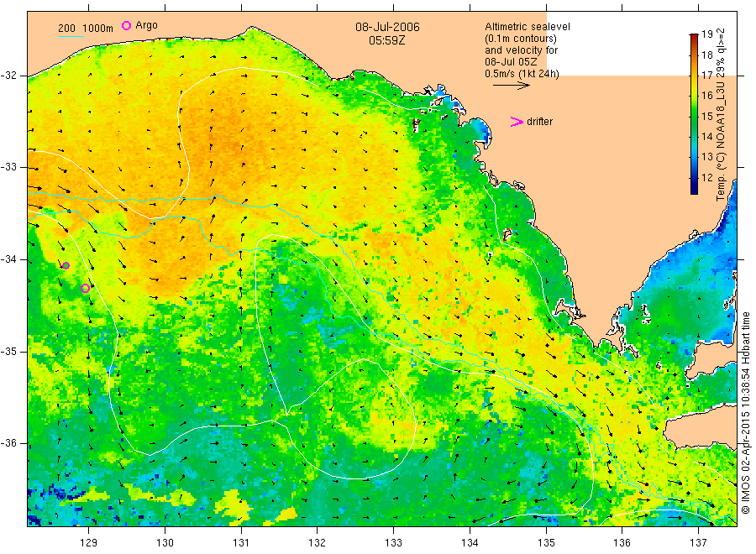
Task: Click the '200 1000m' legend text
Action: click(86, 29)
